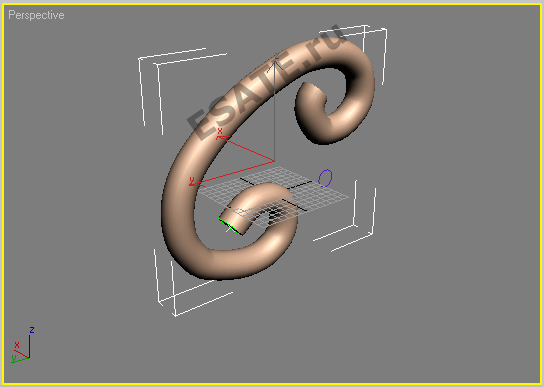The image size is (544, 387).
Task: Select the green cross-section on the loft end
Action: (x=231, y=227)
